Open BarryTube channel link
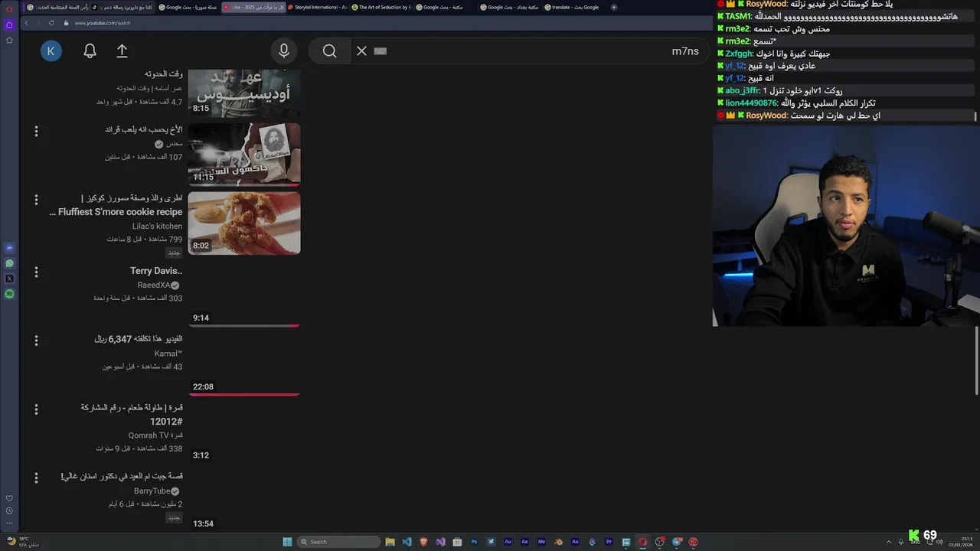The height and width of the screenshot is (551, 980). [x=156, y=491]
